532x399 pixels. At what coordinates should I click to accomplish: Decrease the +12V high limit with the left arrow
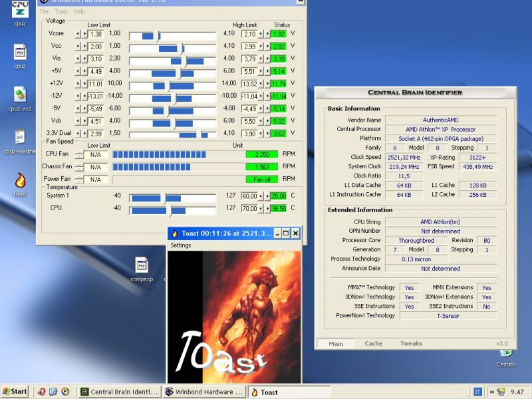click(261, 84)
